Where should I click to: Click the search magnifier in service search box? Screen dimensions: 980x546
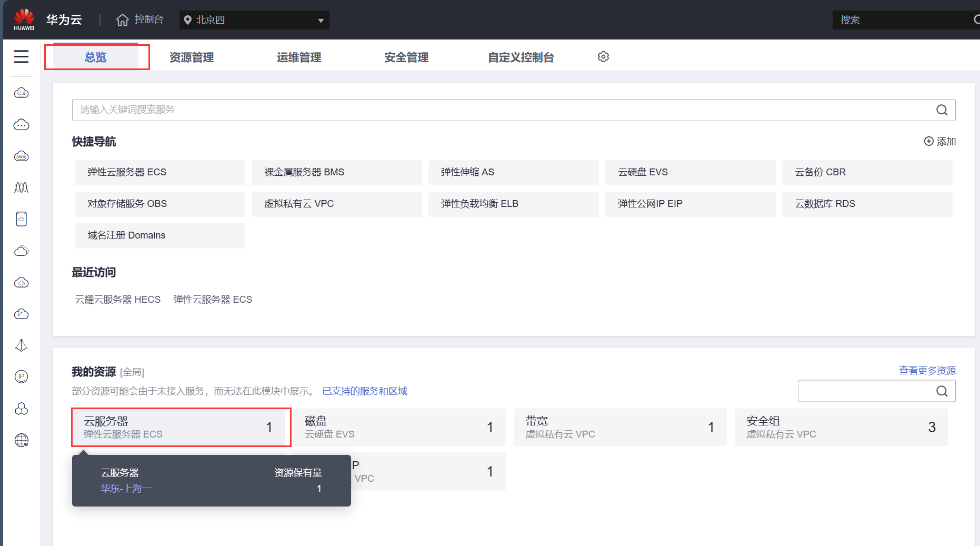pyautogui.click(x=942, y=110)
